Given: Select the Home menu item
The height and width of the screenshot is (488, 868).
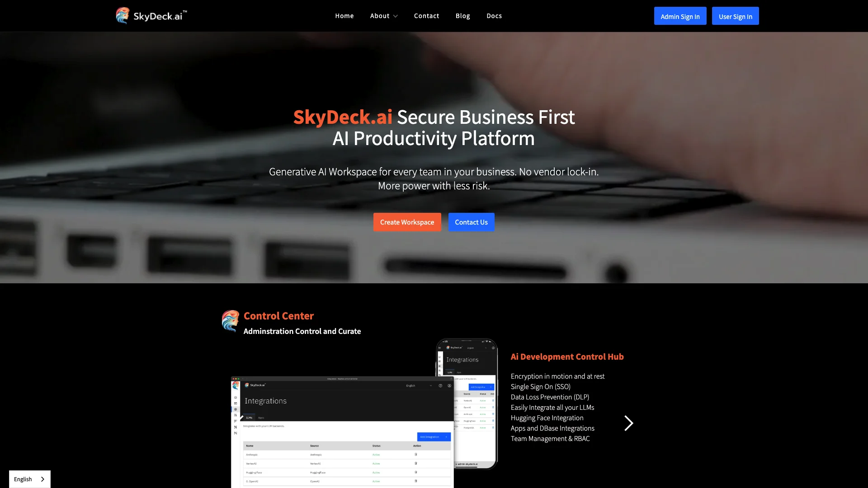Looking at the screenshot, I should [x=344, y=16].
